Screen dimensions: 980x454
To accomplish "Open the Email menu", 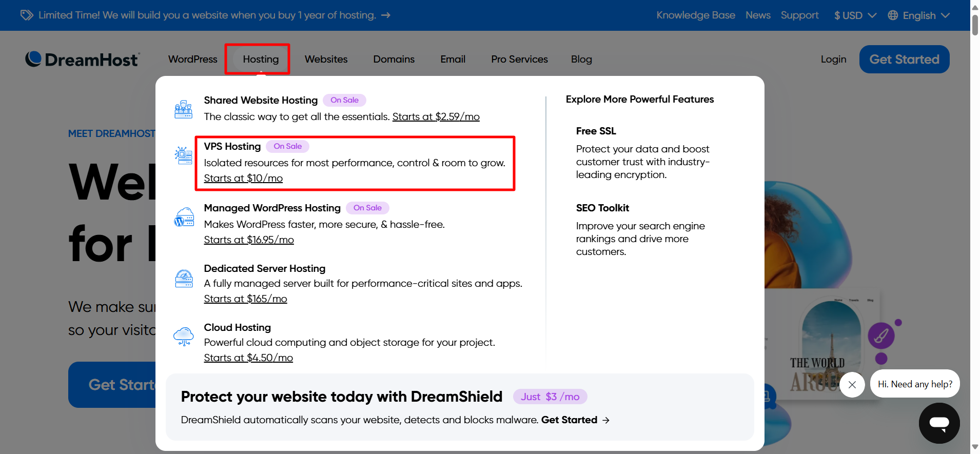I will (453, 59).
